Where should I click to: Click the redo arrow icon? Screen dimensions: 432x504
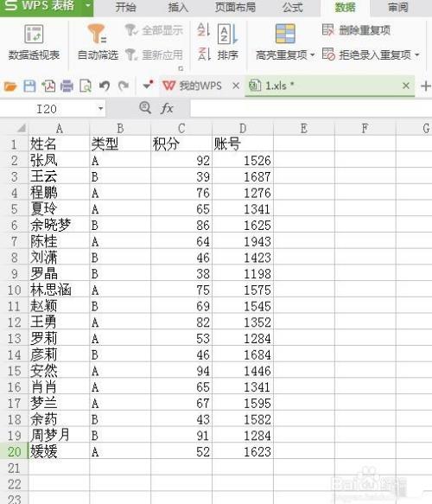(124, 86)
